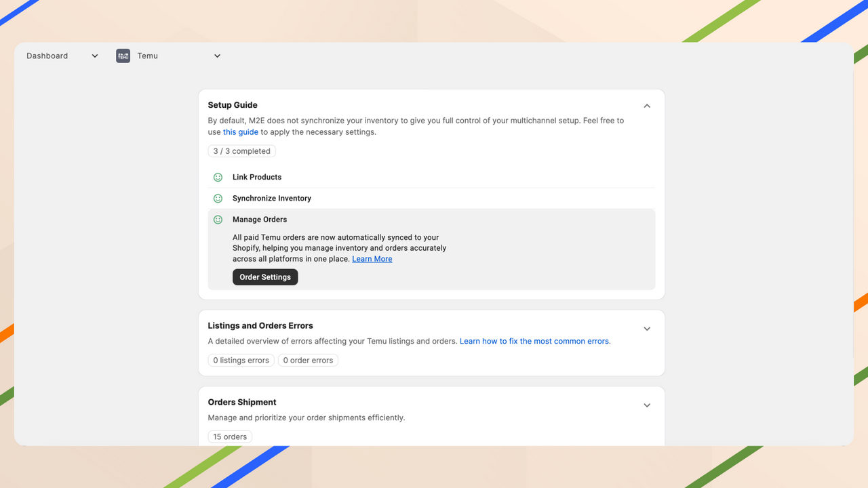This screenshot has width=868, height=488.
Task: Open the Temu channel selector dropdown
Action: point(170,56)
